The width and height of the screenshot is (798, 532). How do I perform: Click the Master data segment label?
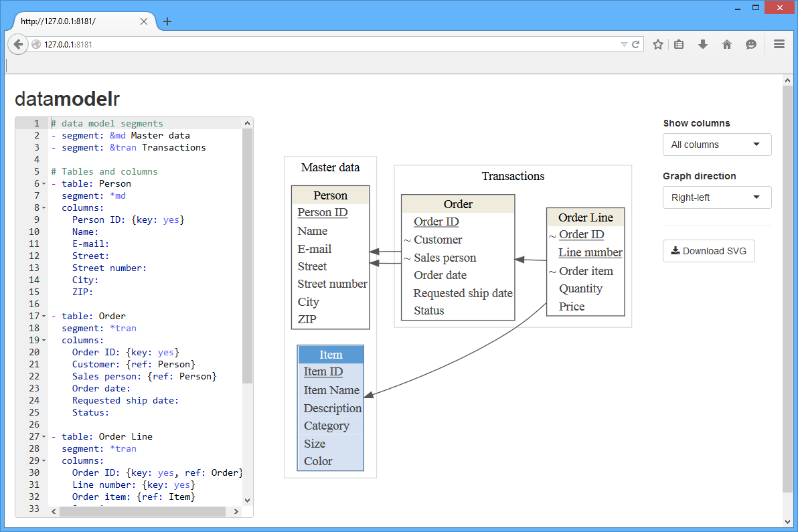(x=330, y=167)
